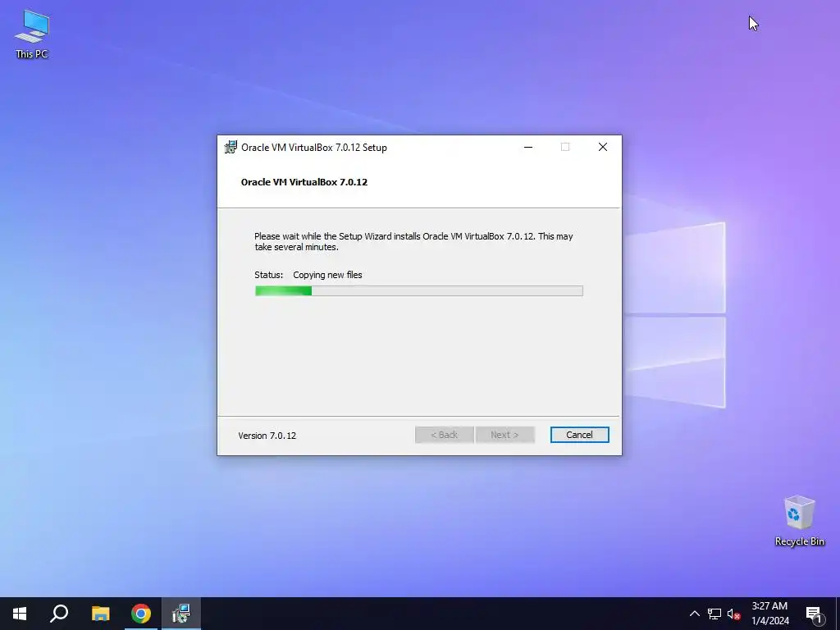Click the 'Oracle VM VirtualBox 7.0.12' heading
Screen dimensions: 840x630
pos(304,182)
